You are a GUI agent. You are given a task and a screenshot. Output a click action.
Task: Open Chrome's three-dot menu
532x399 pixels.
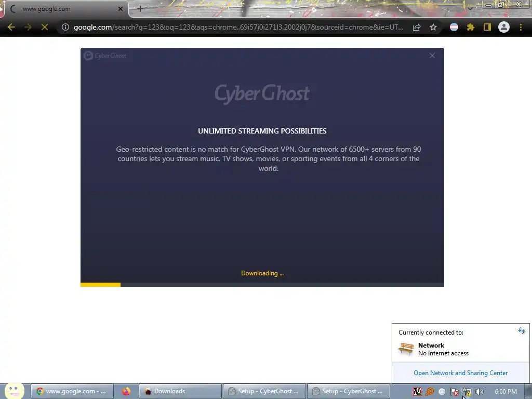coord(521,27)
